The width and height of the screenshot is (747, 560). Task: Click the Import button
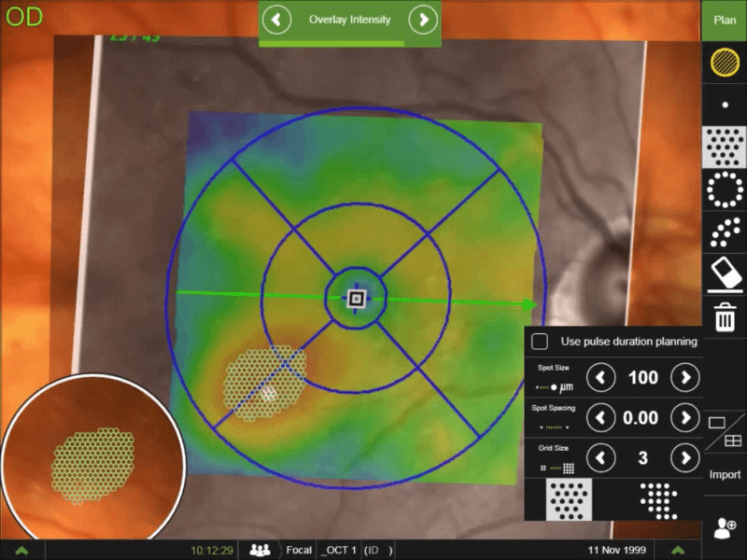click(725, 474)
